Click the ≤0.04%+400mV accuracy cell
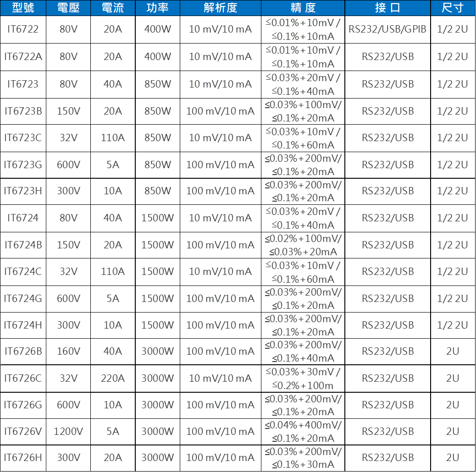 (x=303, y=431)
